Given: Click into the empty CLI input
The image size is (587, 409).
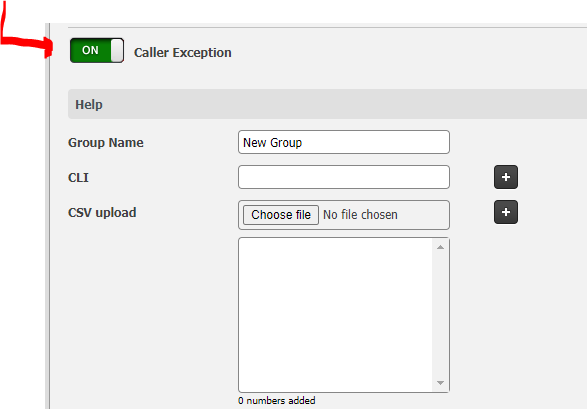Looking at the screenshot, I should pos(344,177).
